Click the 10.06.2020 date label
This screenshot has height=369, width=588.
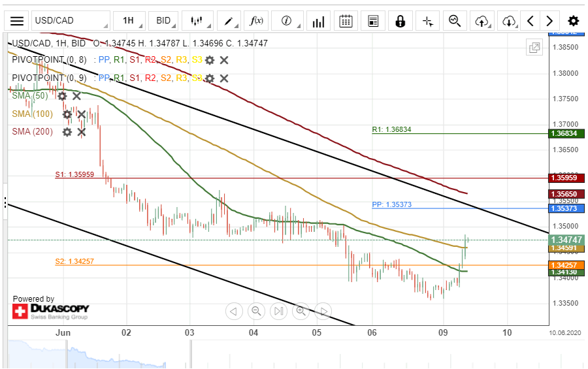(565, 333)
